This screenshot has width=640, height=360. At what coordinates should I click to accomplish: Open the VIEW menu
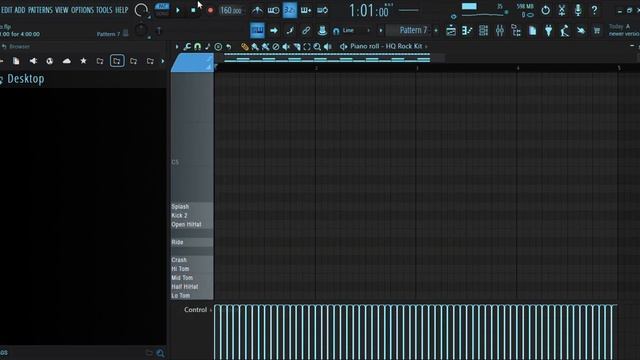coord(62,10)
